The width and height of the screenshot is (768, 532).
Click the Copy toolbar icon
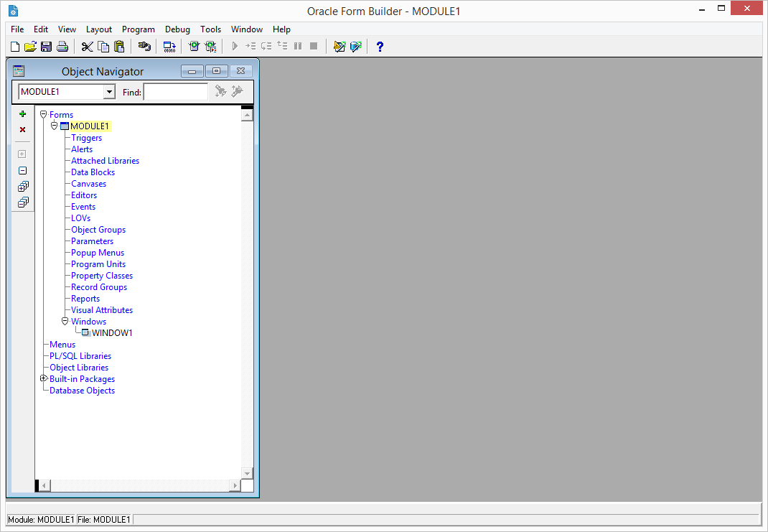click(103, 47)
